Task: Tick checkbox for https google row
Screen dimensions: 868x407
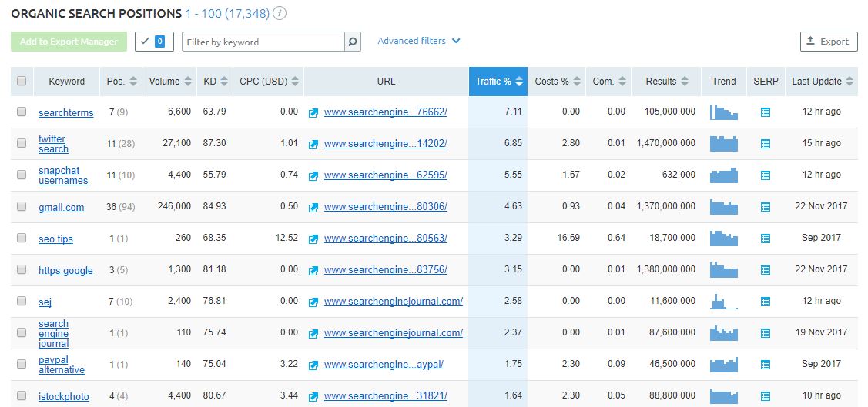Action: coord(22,269)
